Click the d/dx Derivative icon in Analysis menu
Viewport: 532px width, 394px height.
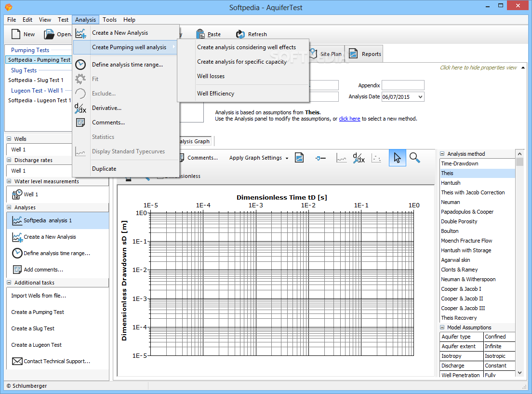[80, 108]
